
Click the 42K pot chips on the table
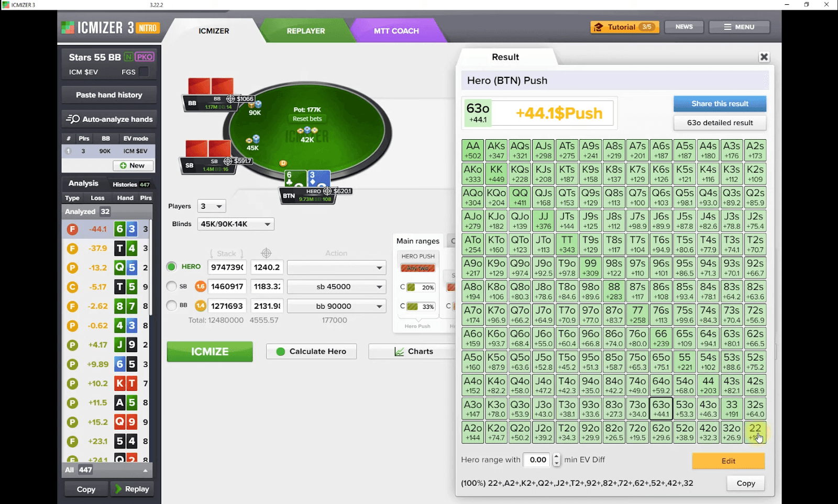pos(307,130)
